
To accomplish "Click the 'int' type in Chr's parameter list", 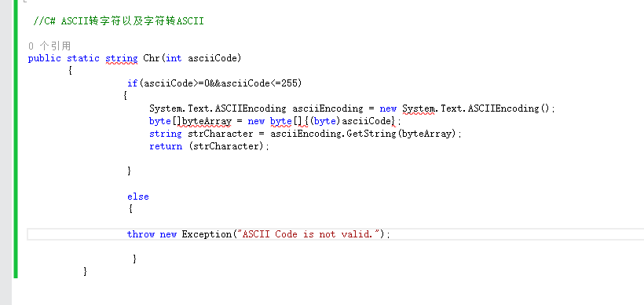I will pyautogui.click(x=174, y=58).
